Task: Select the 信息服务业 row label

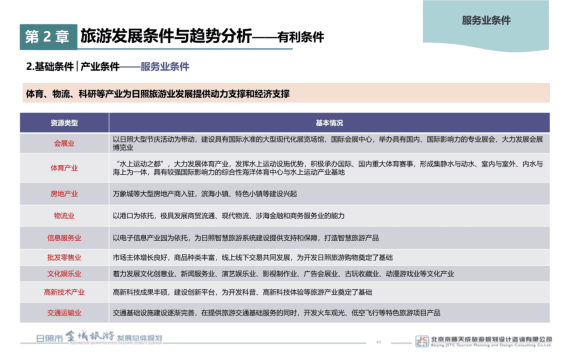Action: pyautogui.click(x=64, y=238)
